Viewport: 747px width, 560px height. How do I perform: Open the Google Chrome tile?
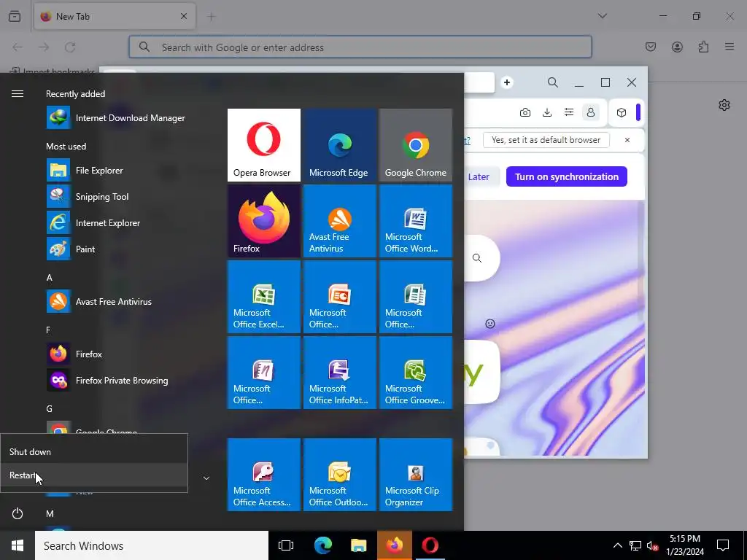point(415,145)
